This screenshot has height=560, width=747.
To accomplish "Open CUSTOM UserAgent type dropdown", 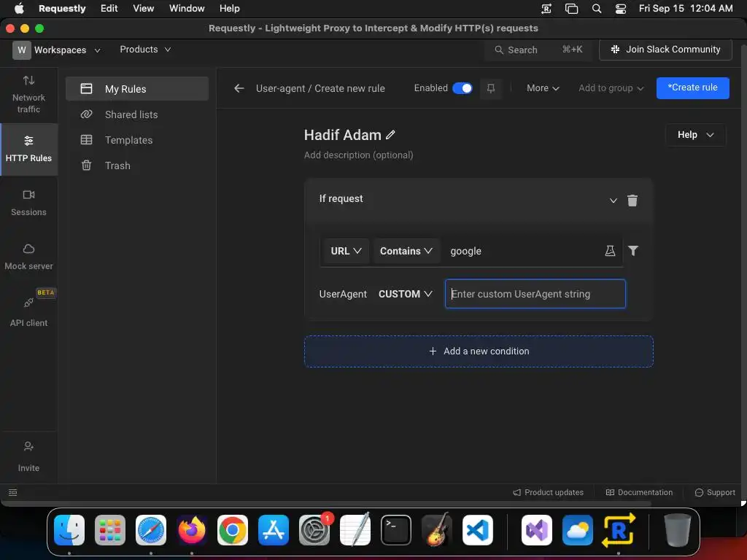I will 406,294.
